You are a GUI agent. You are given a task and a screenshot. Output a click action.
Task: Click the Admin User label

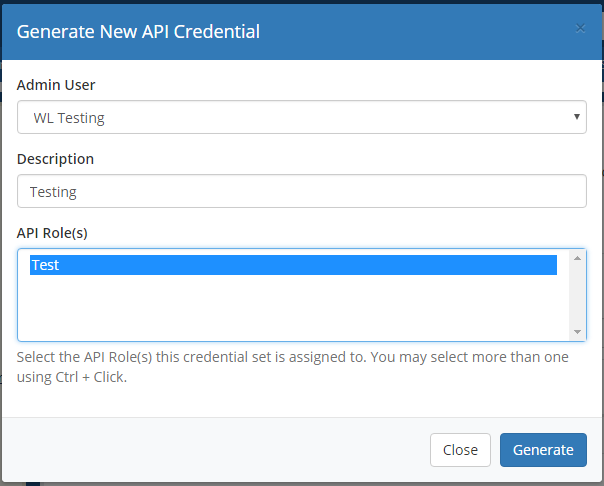click(56, 85)
